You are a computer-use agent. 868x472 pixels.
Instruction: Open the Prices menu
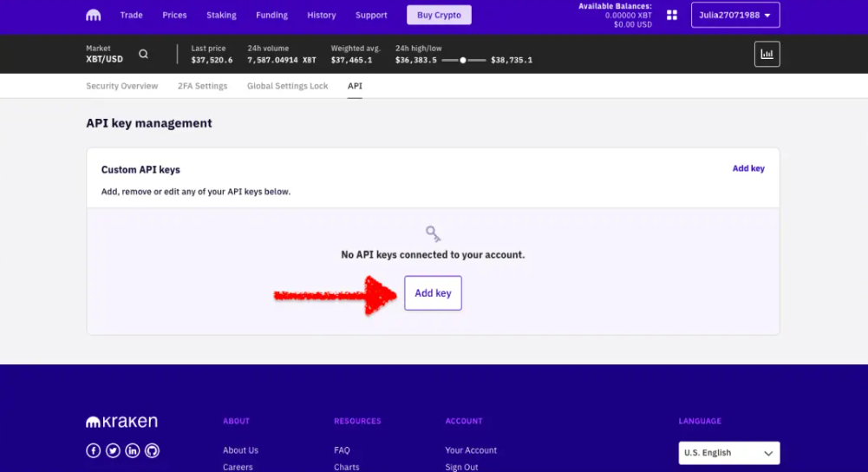pyautogui.click(x=174, y=15)
